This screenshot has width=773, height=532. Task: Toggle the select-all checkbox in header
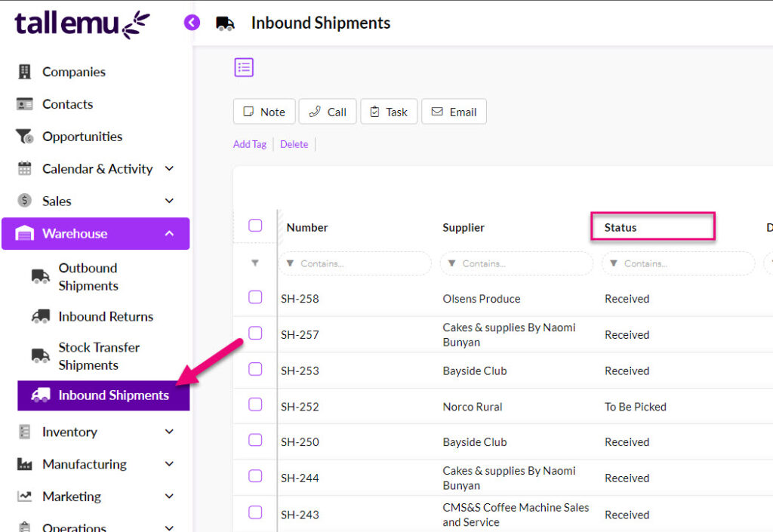pos(255,226)
